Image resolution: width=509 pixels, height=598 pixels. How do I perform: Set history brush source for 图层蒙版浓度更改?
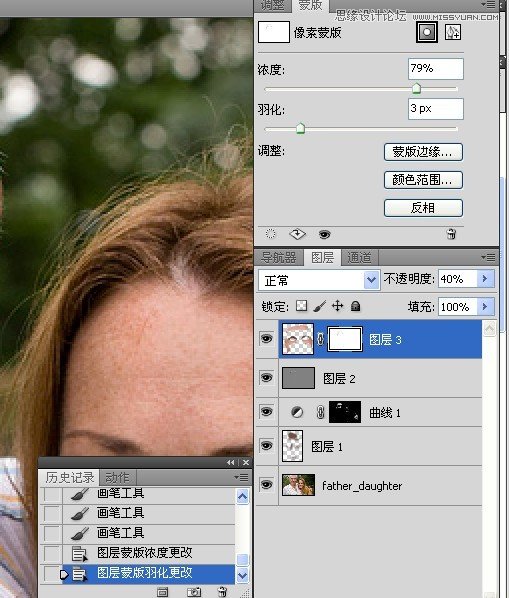tap(52, 553)
